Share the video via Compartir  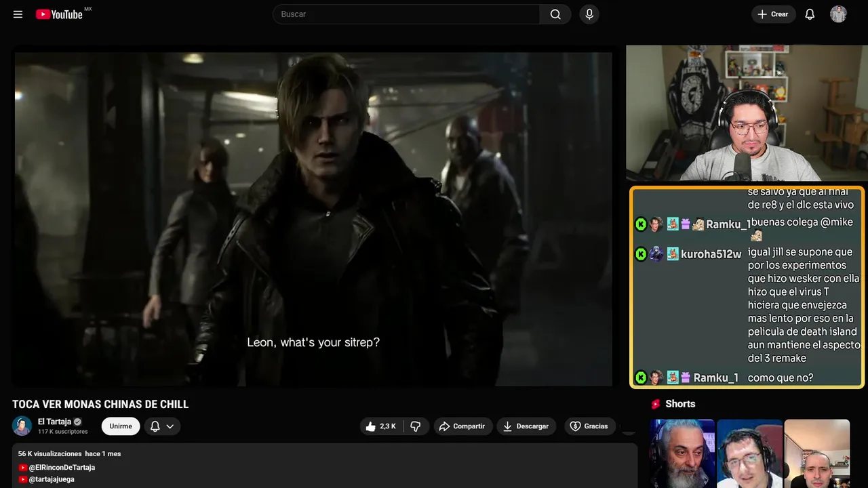(463, 426)
